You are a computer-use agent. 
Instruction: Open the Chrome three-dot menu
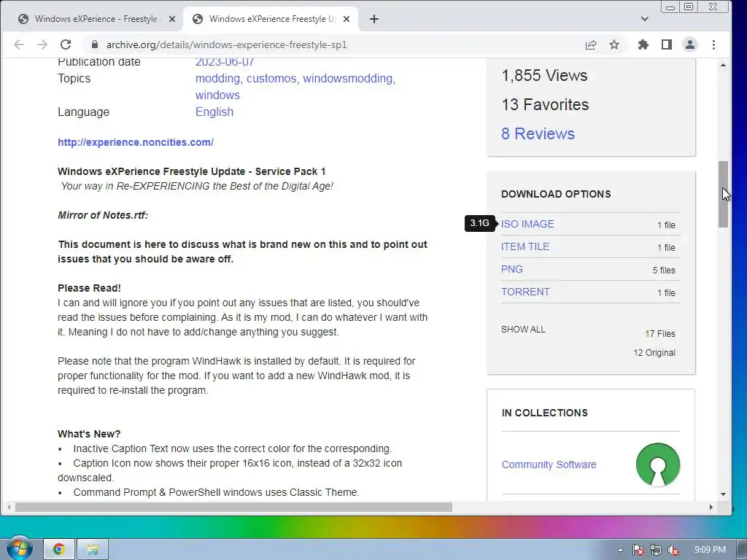tap(713, 44)
